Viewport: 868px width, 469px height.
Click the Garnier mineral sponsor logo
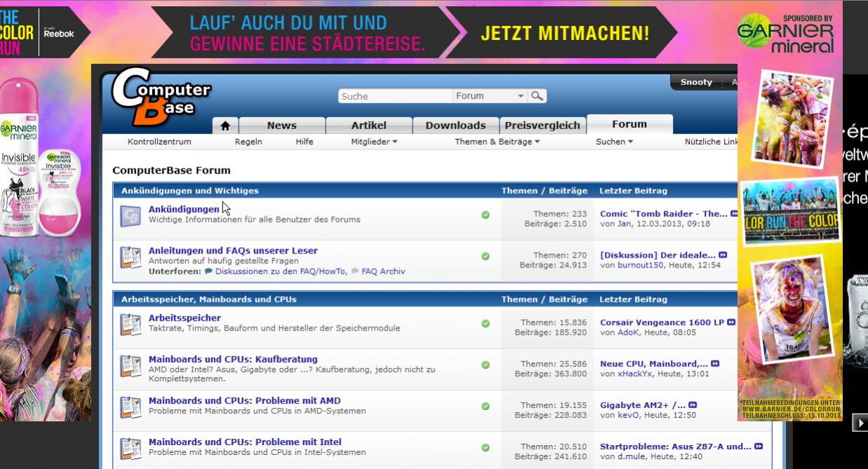click(x=786, y=34)
